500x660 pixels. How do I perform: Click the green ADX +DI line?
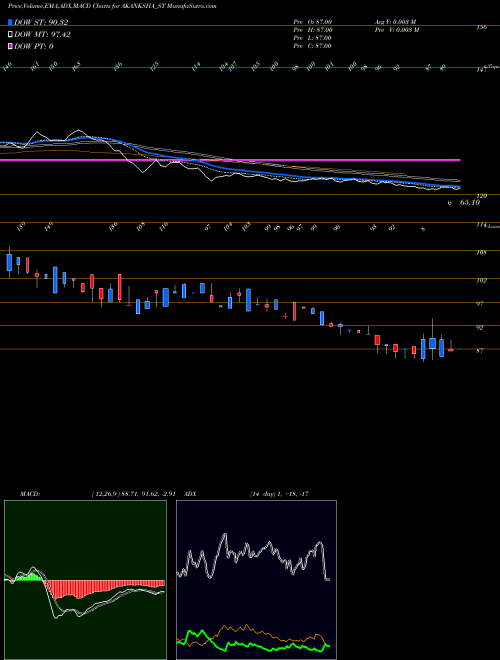[x=253, y=644]
